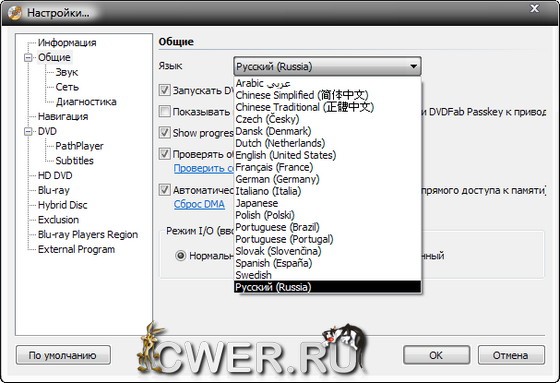Screen dimensions: 560x383
Task: Click the Проверить update link
Action: 204,168
